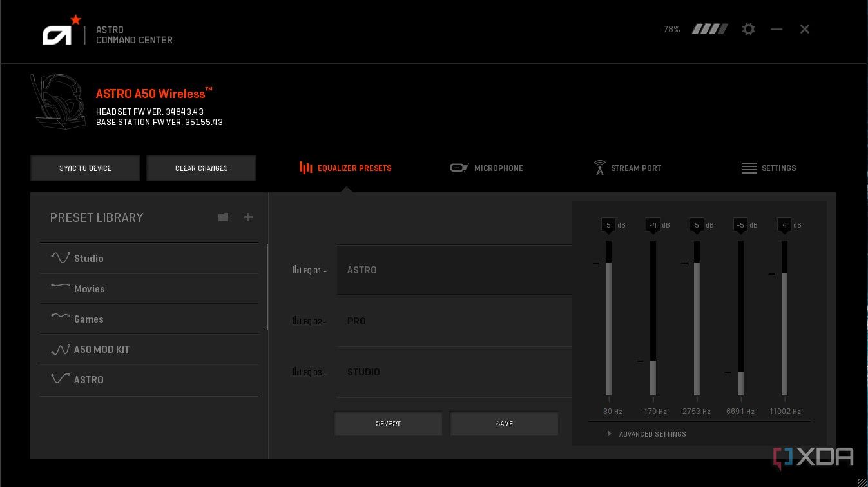Select the A50 MOD KIT preset
The width and height of the screenshot is (868, 487).
pos(149,349)
